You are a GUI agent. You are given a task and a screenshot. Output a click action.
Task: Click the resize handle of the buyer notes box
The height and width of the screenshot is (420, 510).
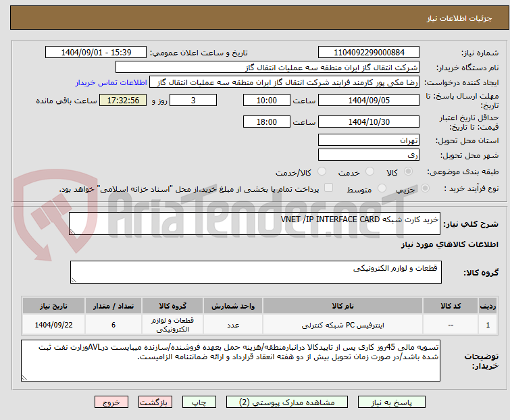[x=24, y=377]
